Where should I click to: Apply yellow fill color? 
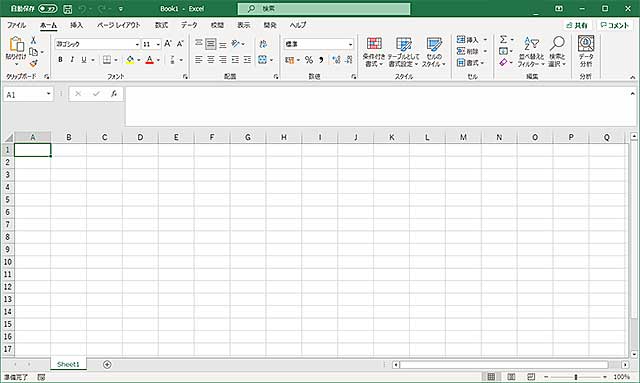click(130, 60)
